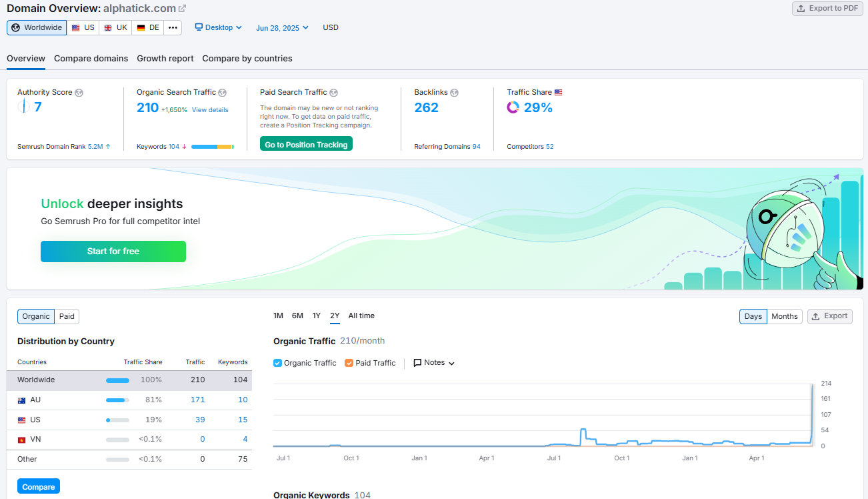The height and width of the screenshot is (499, 868).
Task: Click the Semrush Domain Rank up arrow
Action: tap(108, 146)
